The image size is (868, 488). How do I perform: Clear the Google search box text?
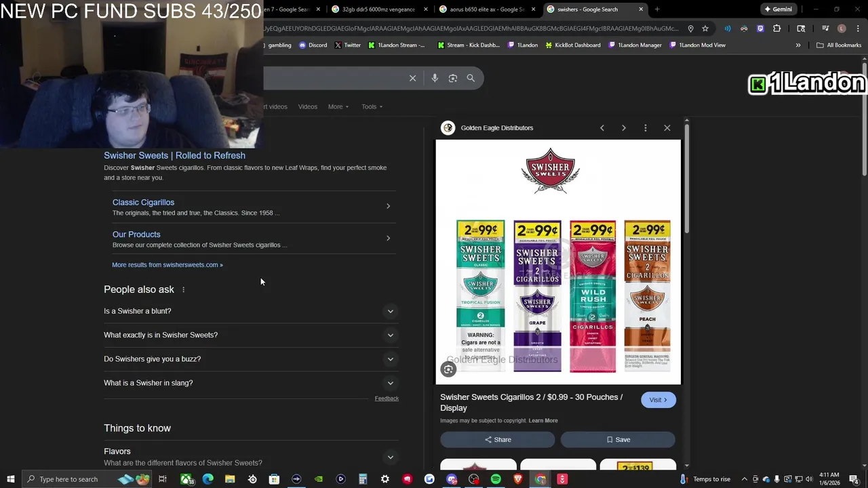412,78
